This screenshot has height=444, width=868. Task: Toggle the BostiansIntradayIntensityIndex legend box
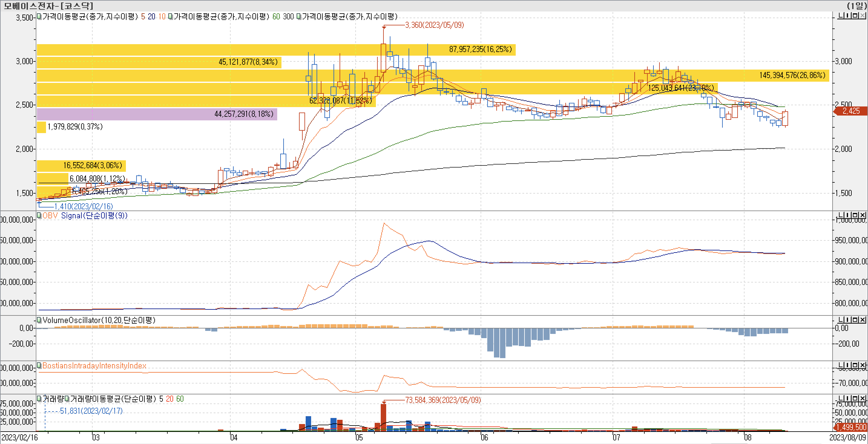(39, 366)
